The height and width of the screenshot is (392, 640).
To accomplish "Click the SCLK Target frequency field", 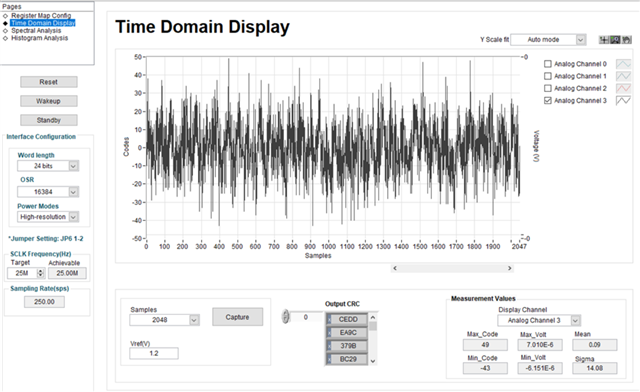I will pyautogui.click(x=22, y=273).
